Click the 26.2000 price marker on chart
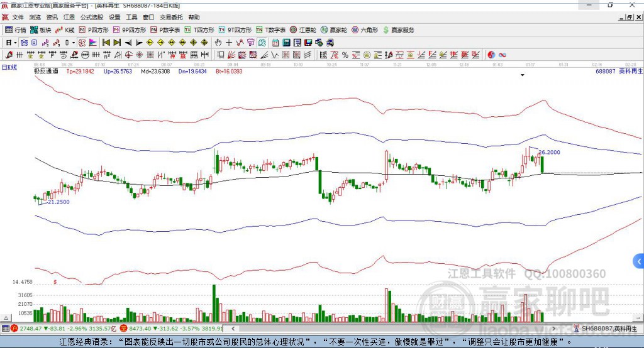 tap(549, 152)
